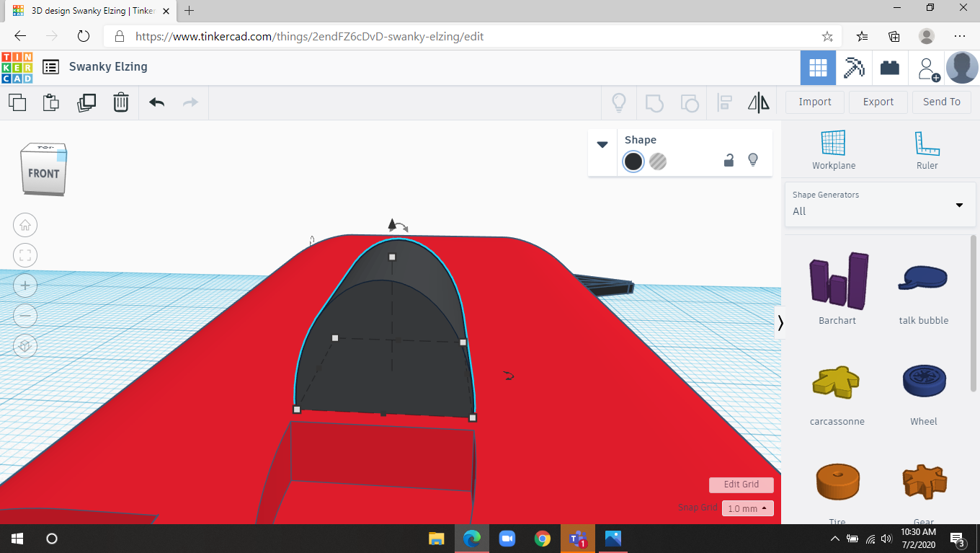Export the current design
Viewport: 980px width, 553px height.
coord(878,102)
